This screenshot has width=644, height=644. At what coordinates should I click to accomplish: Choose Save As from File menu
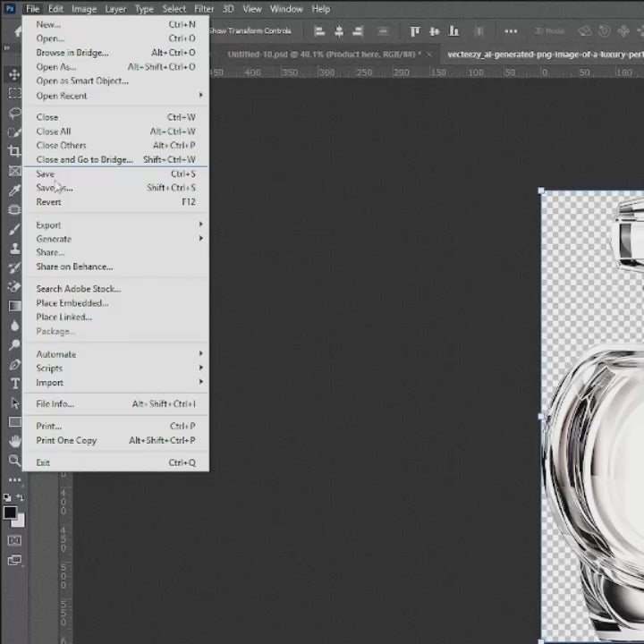(54, 188)
